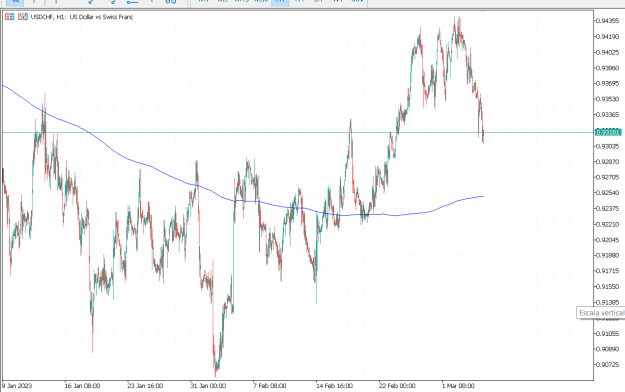Click the 0.91880 price scale label
The width and height of the screenshot is (625, 392).
click(608, 255)
